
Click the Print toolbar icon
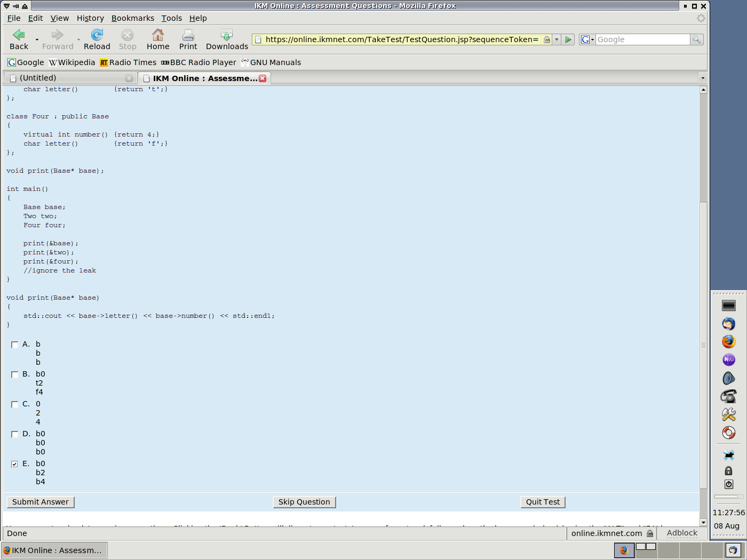click(188, 35)
